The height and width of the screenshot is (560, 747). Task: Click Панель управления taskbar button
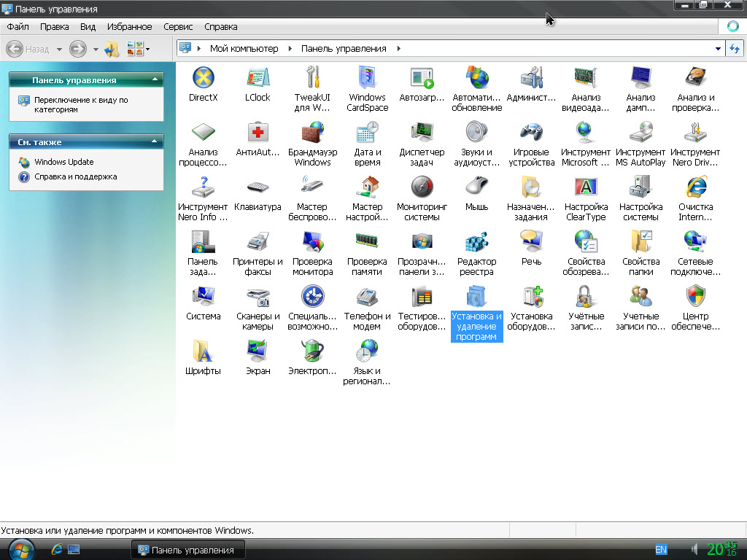click(x=187, y=550)
